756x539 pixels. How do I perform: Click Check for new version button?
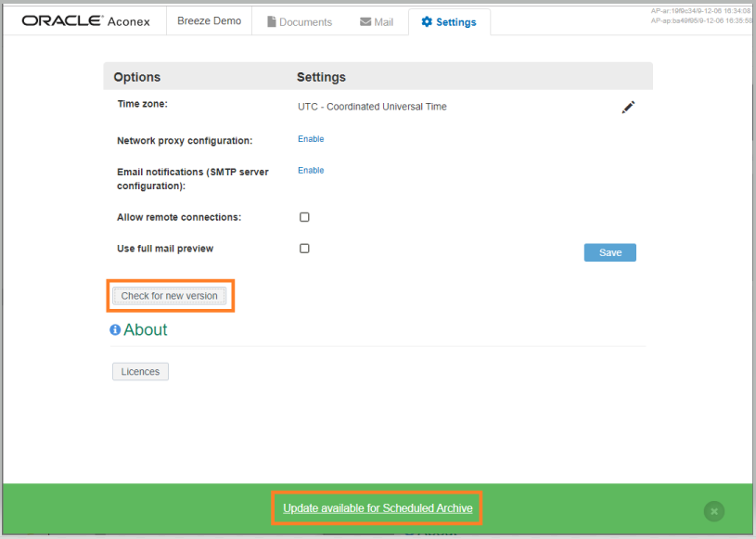(169, 296)
